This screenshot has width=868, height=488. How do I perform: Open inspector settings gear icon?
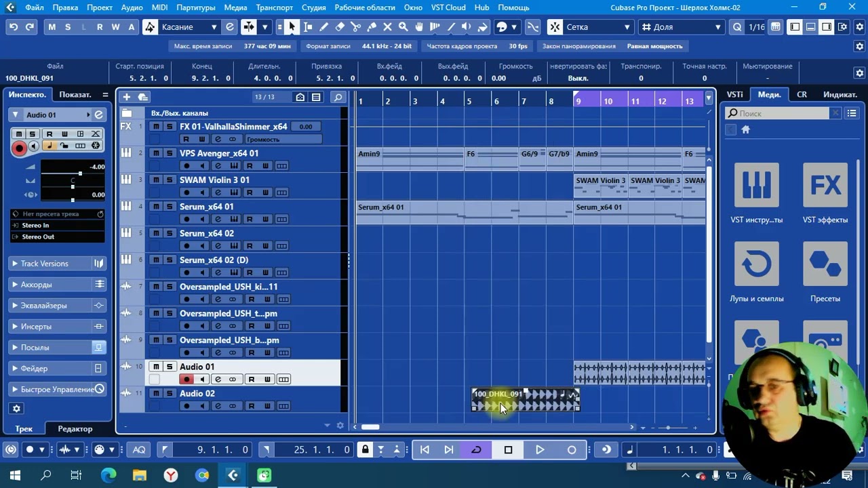tap(17, 408)
